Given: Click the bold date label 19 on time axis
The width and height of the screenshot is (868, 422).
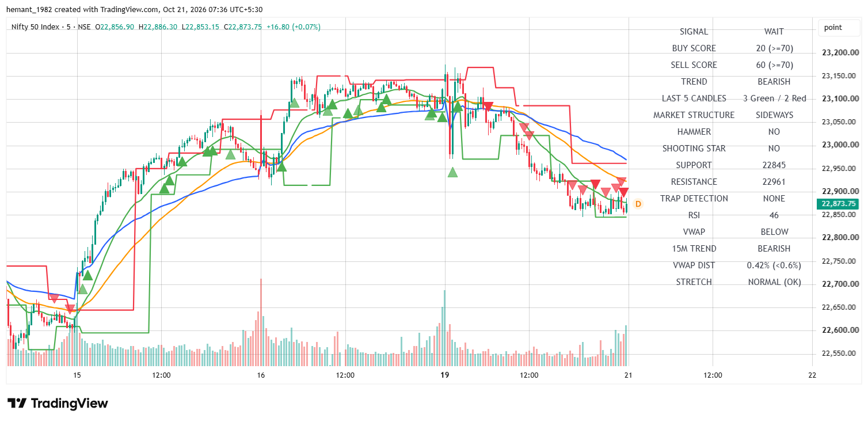Looking at the screenshot, I should 444,375.
